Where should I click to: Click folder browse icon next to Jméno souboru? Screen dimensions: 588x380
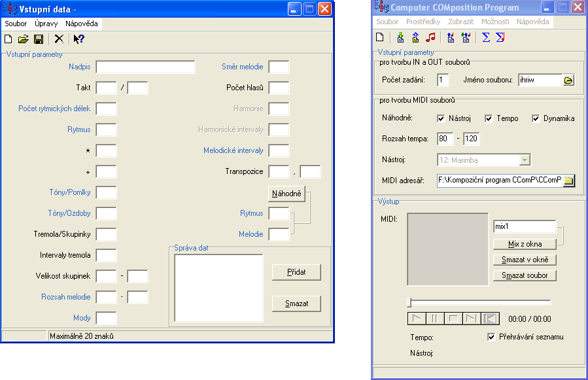point(568,80)
